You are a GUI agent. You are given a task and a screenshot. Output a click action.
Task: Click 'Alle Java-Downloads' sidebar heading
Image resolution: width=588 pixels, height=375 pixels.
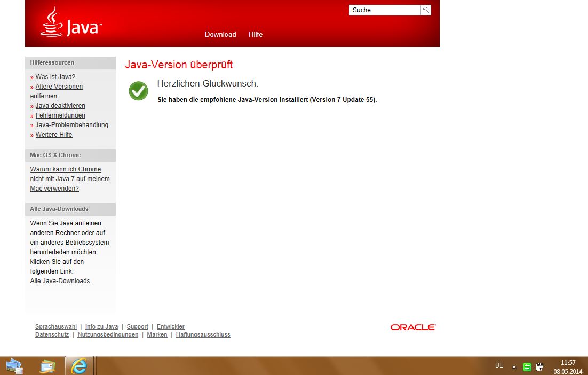59,209
